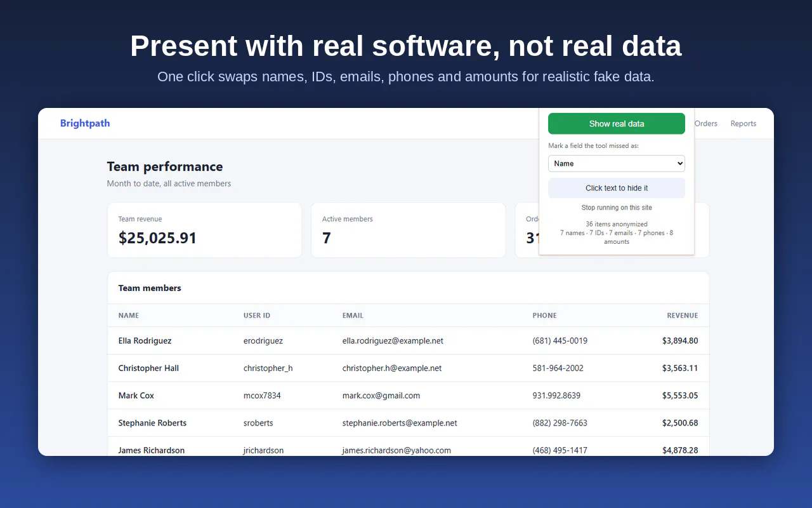This screenshot has height=508, width=812.
Task: Select the name James Richardson
Action: pos(151,450)
